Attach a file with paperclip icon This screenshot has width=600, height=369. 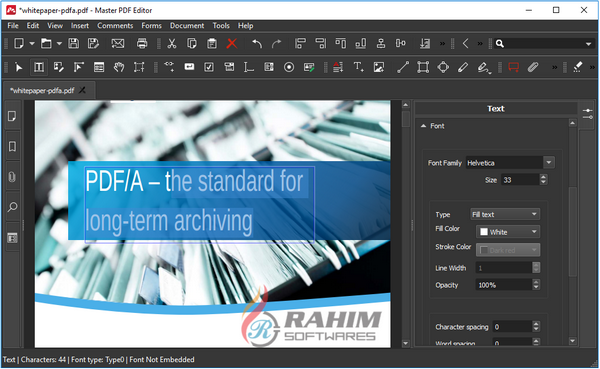(533, 67)
